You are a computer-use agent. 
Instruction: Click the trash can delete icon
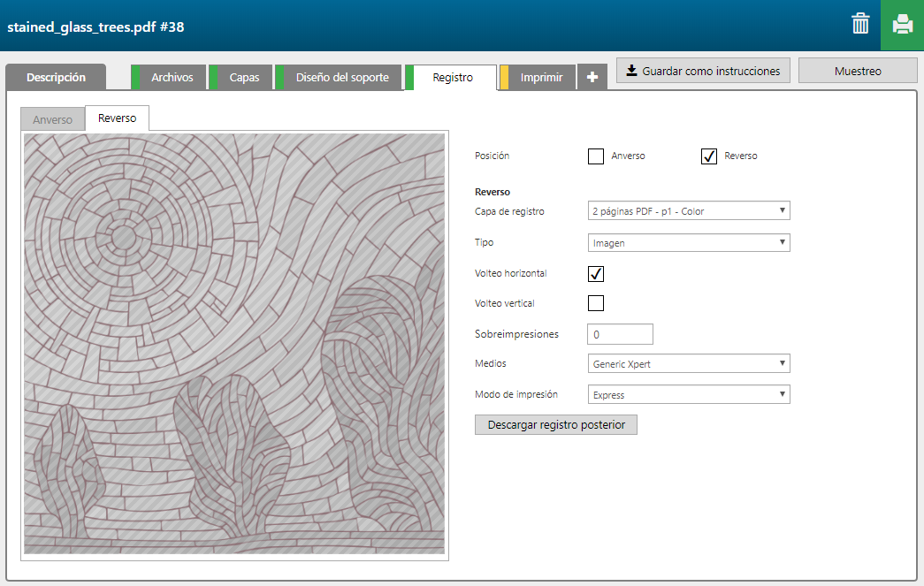pyautogui.click(x=859, y=24)
